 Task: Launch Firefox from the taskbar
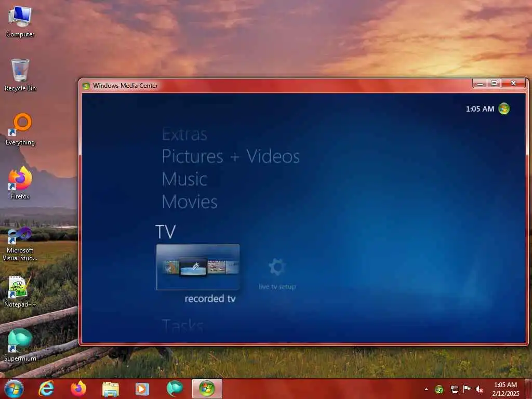tap(78, 389)
